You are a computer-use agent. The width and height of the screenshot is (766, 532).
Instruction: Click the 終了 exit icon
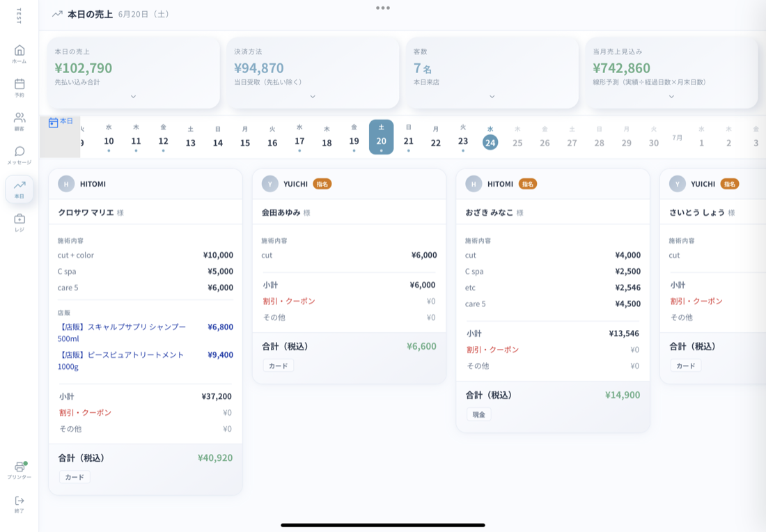pos(19,503)
